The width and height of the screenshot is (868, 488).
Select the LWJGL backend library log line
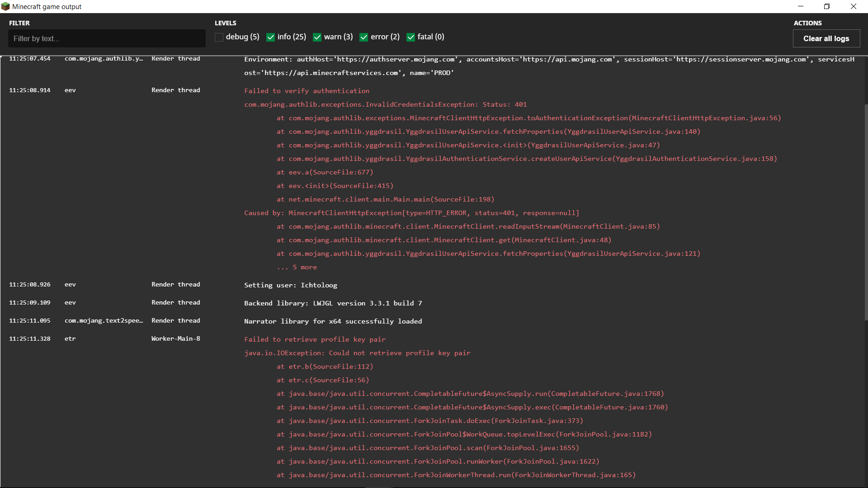click(x=333, y=303)
